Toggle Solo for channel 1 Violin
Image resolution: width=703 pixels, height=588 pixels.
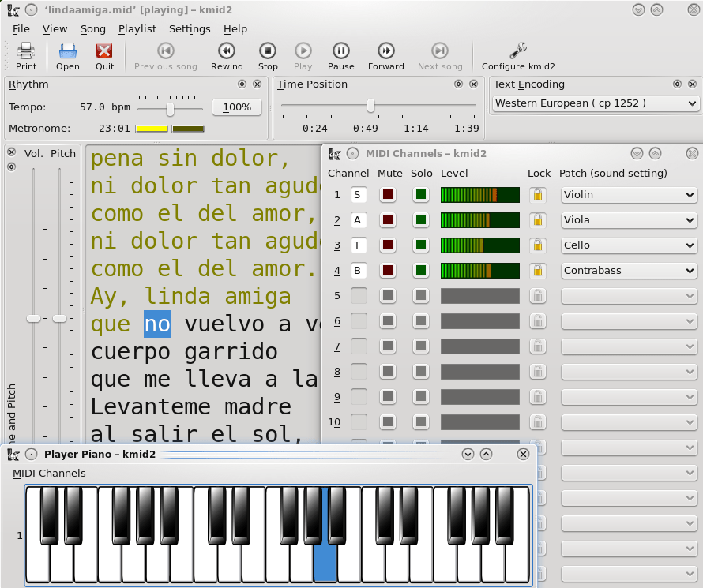420,195
